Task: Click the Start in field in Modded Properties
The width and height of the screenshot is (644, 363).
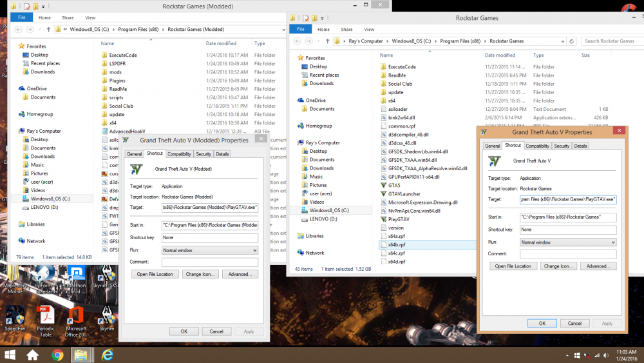Action: pos(210,225)
